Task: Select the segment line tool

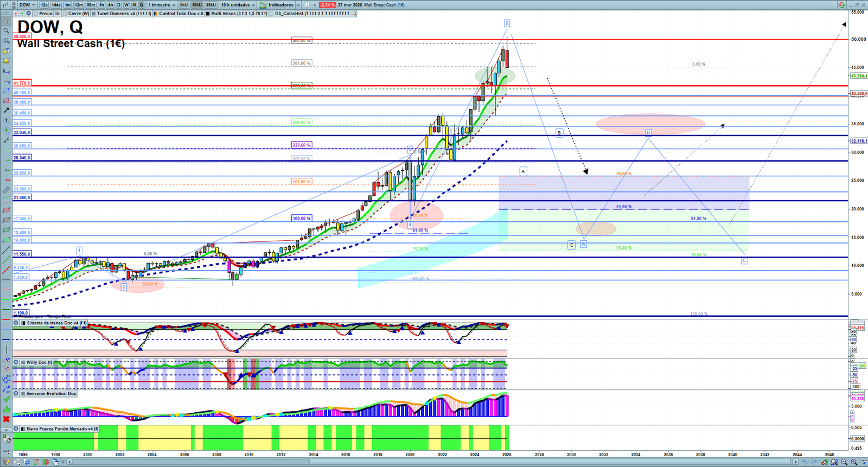Action: [6, 140]
